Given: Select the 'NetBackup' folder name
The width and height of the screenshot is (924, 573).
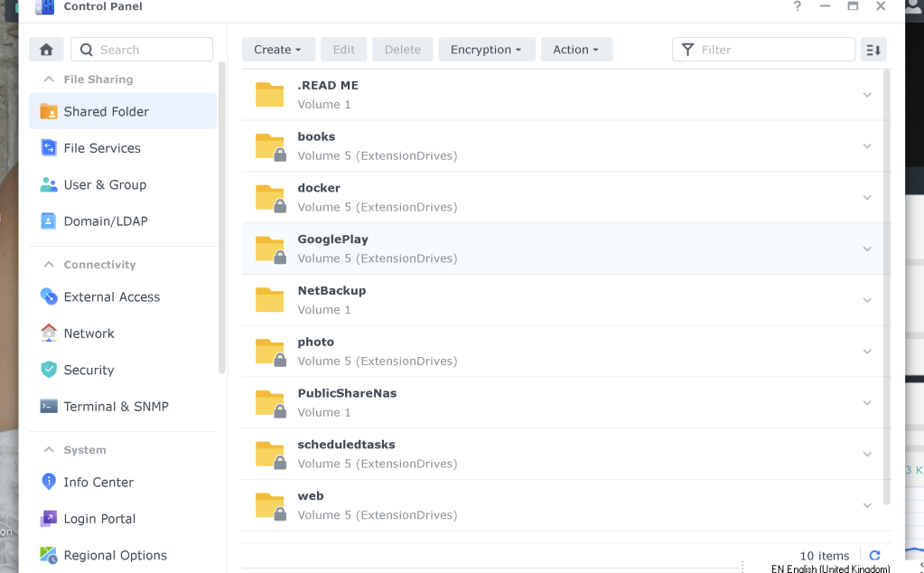Looking at the screenshot, I should [x=331, y=291].
